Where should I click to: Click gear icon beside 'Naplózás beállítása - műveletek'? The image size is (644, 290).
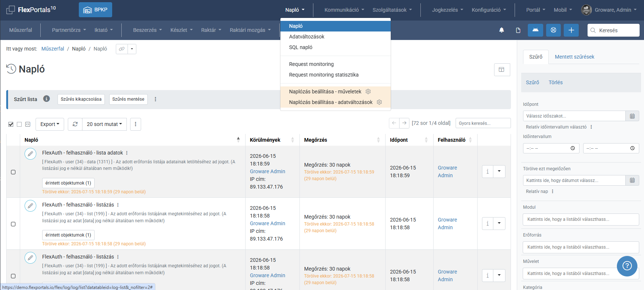point(368,92)
